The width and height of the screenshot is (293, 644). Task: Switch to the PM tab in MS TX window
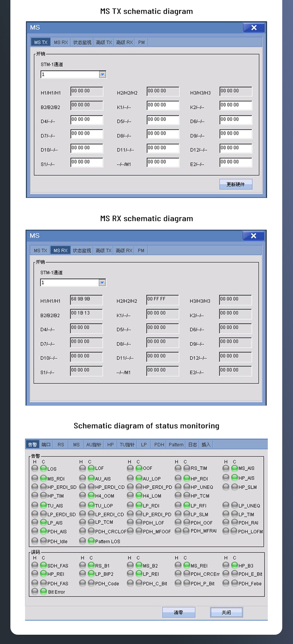[x=141, y=42]
